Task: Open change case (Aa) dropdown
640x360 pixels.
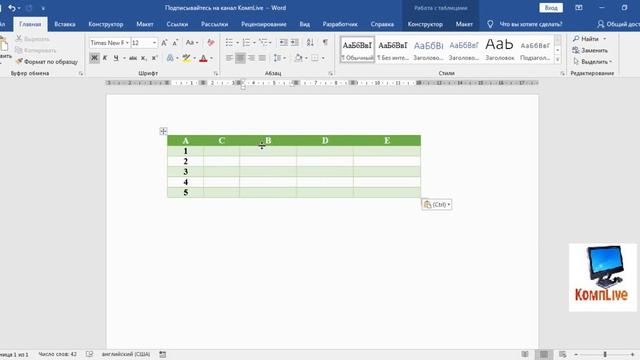Action: point(192,42)
